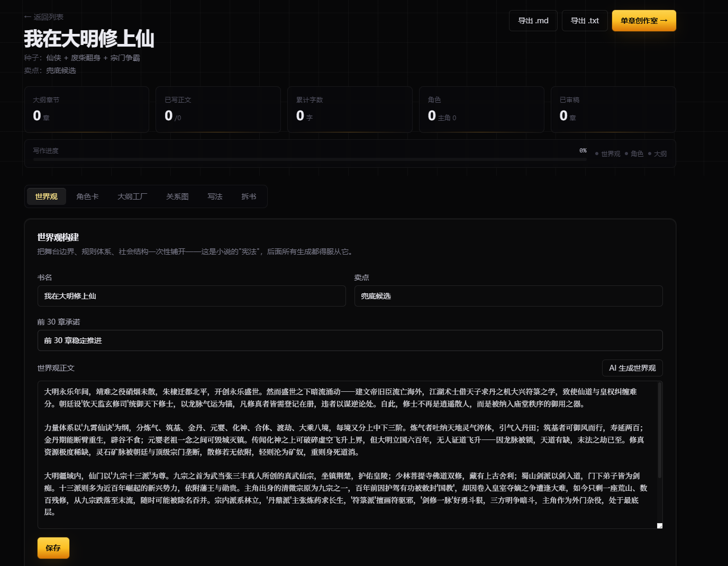The height and width of the screenshot is (566, 728).
Task: Click the 种子 tags line
Action: point(82,58)
